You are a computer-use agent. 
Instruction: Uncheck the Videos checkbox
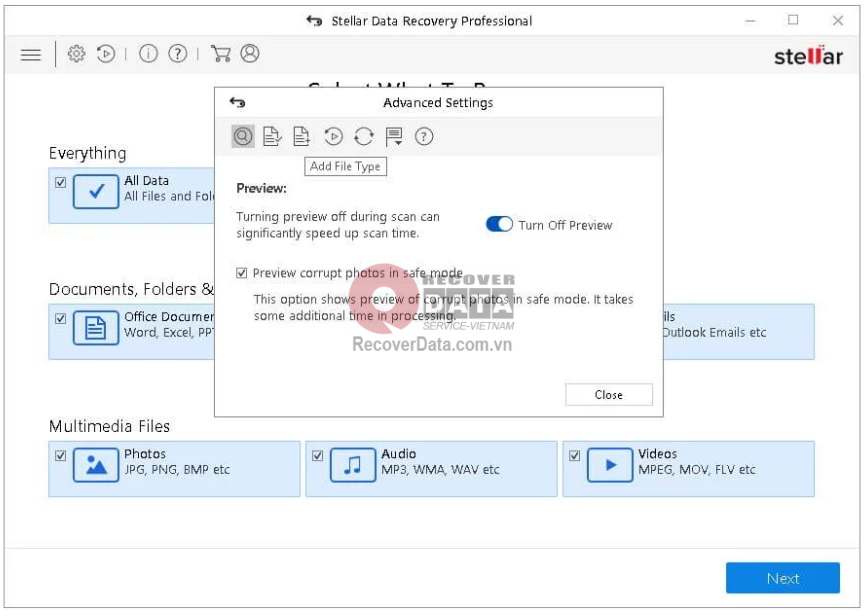pos(574,456)
